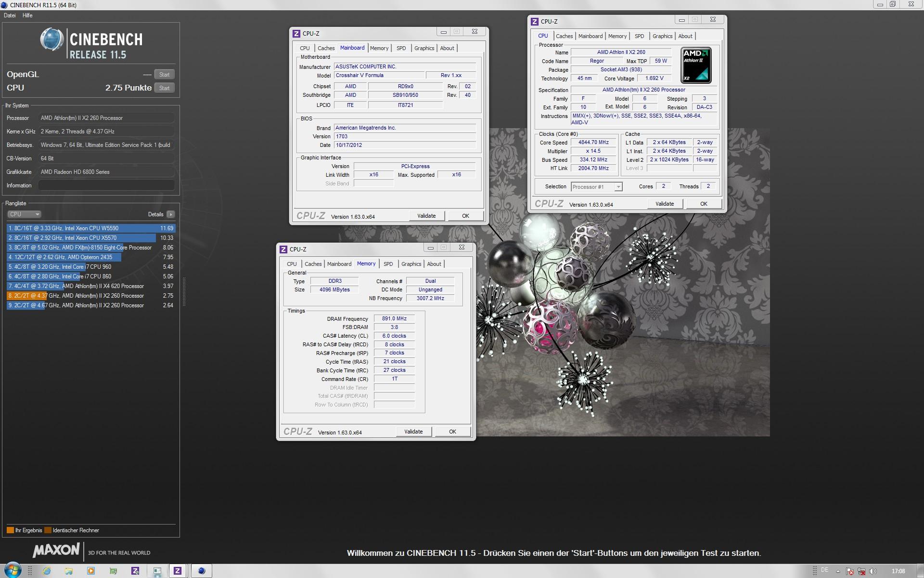924x578 pixels.
Task: Show hidden tray icons arrow
Action: coord(838,571)
